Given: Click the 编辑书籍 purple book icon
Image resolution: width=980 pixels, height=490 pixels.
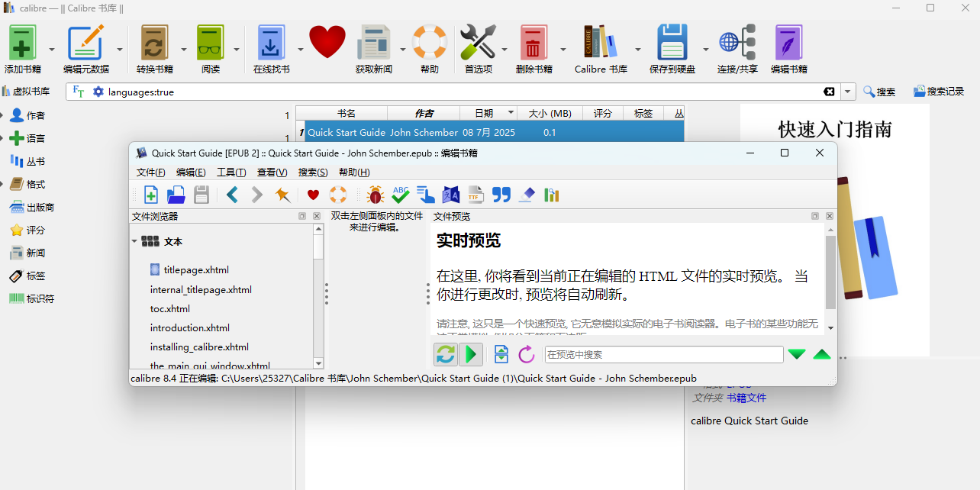Looking at the screenshot, I should 788,42.
